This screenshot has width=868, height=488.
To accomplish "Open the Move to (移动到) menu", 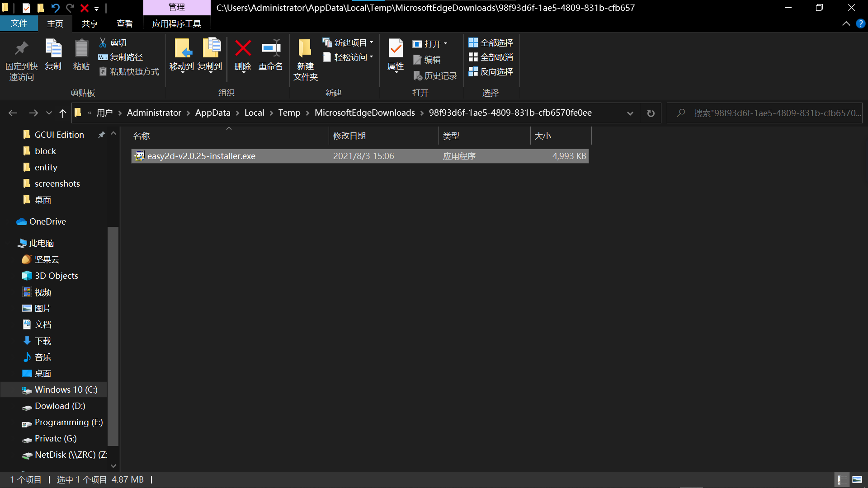I will point(182,56).
